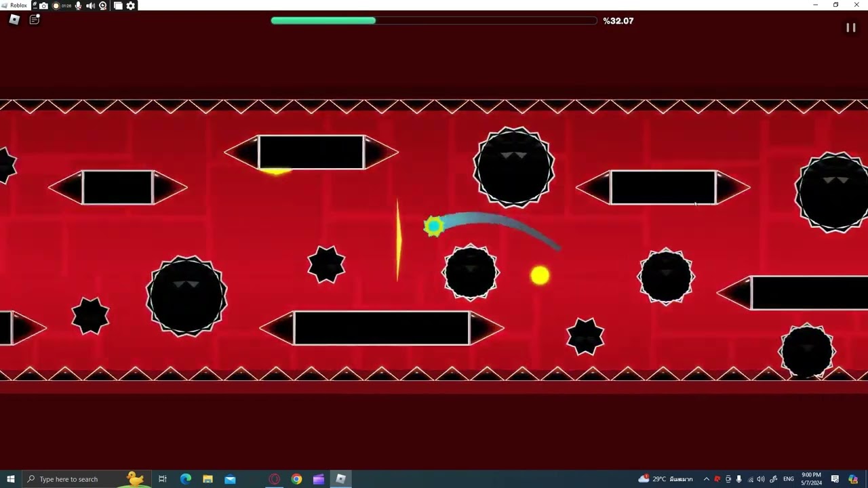Open the Windows Start menu

tap(11, 479)
